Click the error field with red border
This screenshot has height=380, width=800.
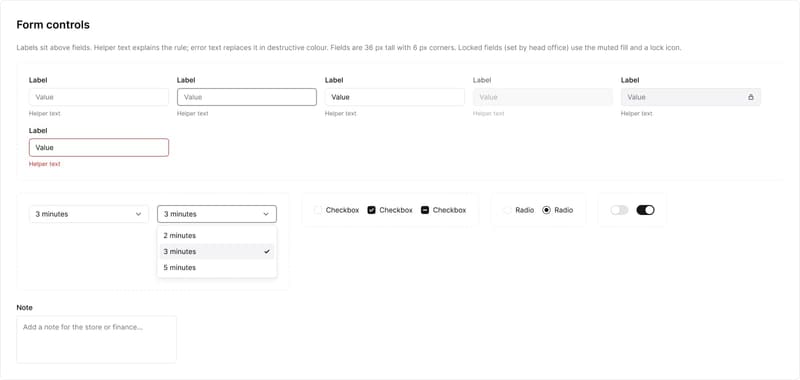click(99, 147)
